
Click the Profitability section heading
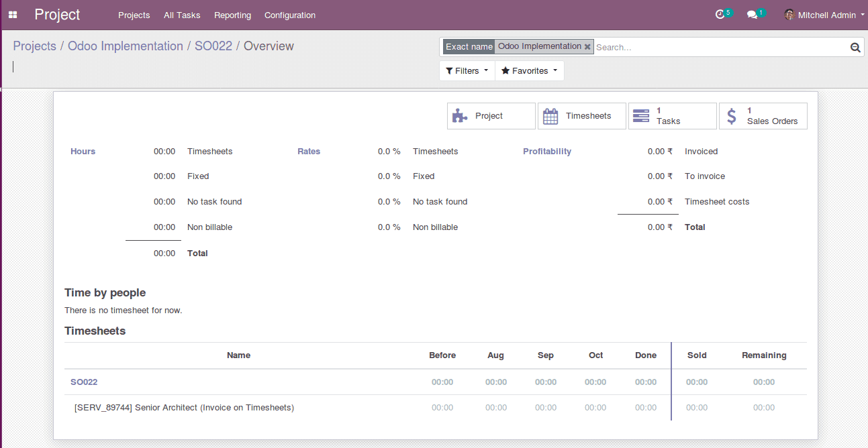547,152
